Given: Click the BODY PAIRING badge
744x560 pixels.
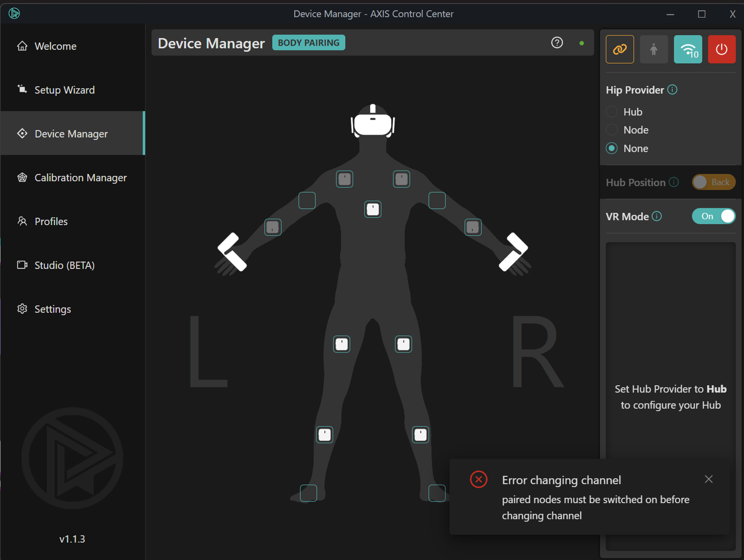Looking at the screenshot, I should (308, 43).
